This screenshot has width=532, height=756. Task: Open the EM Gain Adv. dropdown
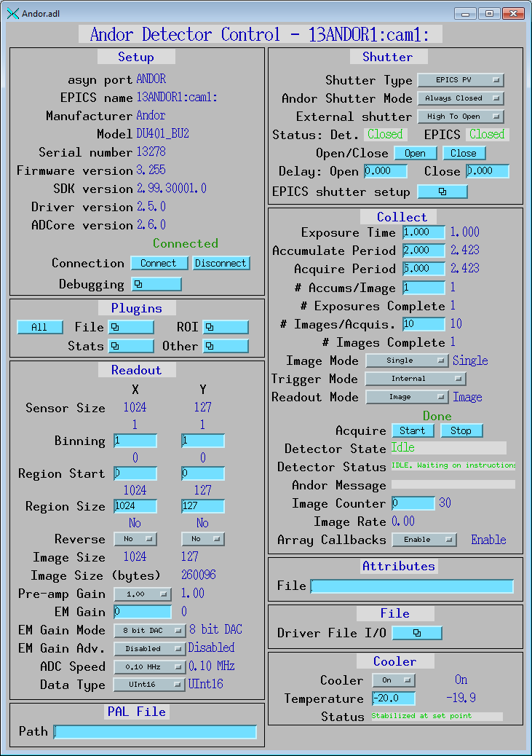coord(150,648)
